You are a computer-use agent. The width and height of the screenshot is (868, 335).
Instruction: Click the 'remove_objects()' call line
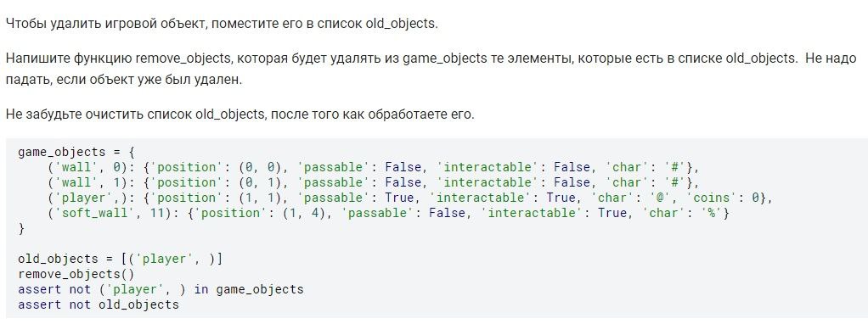[76, 274]
